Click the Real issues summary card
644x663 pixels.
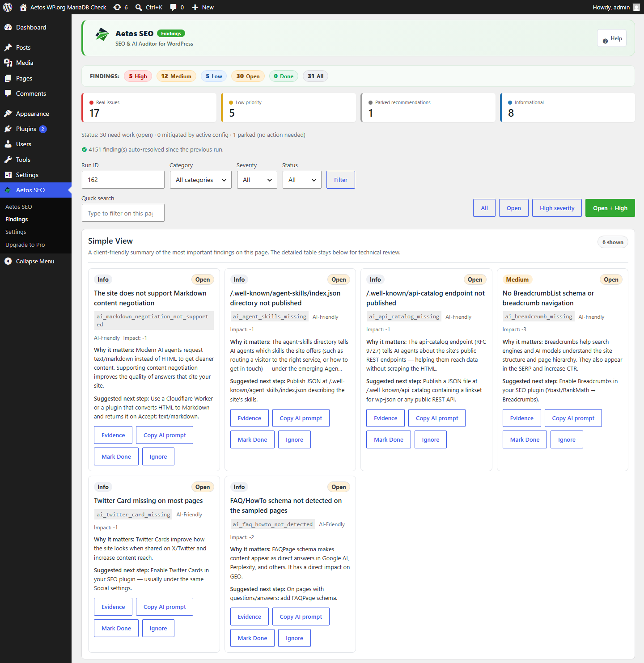(x=149, y=107)
